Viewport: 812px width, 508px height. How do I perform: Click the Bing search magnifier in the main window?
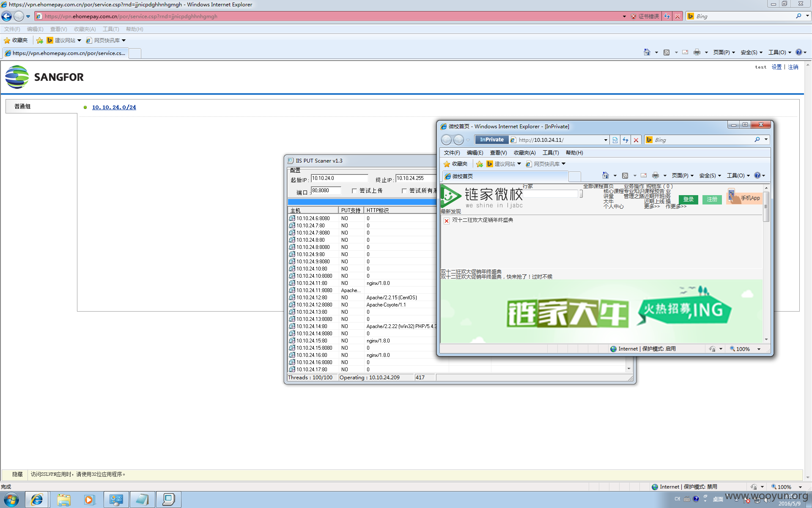pyautogui.click(x=798, y=16)
